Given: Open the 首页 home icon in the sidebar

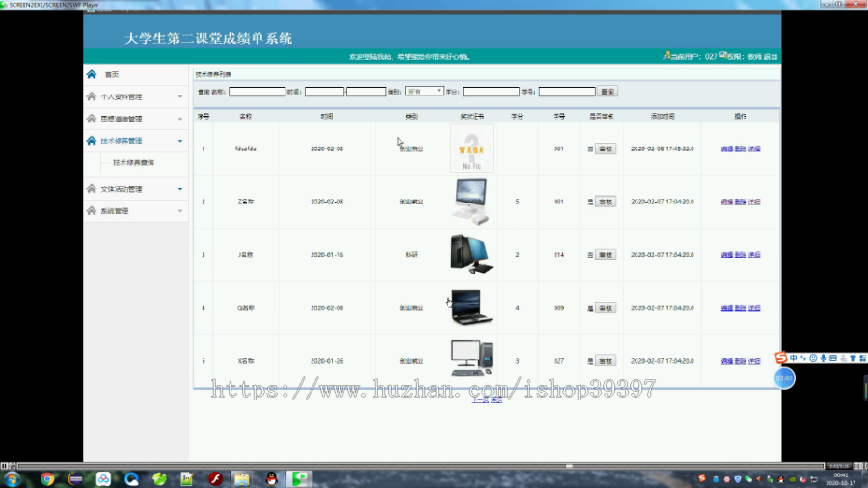Looking at the screenshot, I should point(92,74).
